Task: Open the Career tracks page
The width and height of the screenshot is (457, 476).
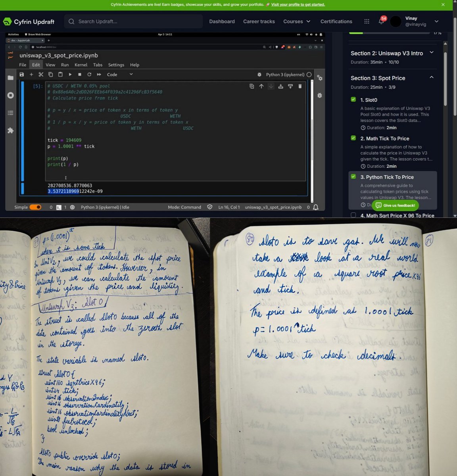Action: 259,21
